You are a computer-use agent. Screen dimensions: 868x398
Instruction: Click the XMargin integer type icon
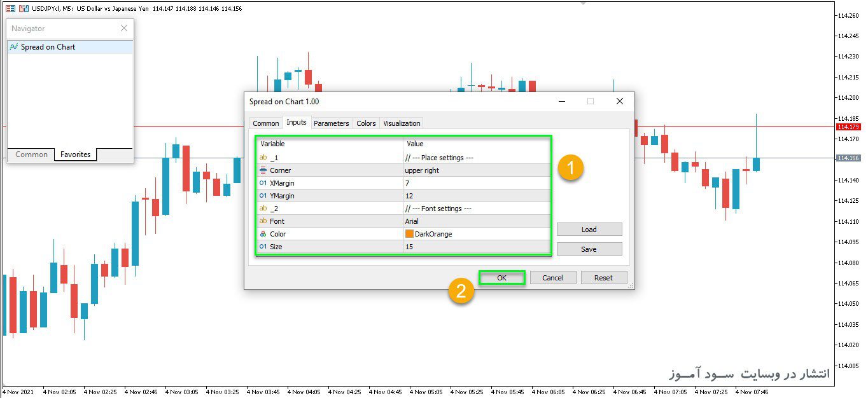coord(263,183)
